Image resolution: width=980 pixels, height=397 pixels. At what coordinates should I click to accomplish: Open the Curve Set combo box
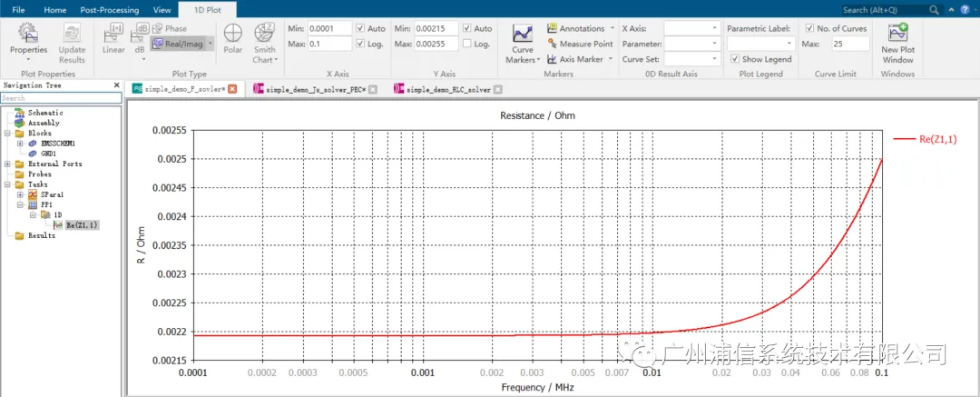tap(691, 59)
